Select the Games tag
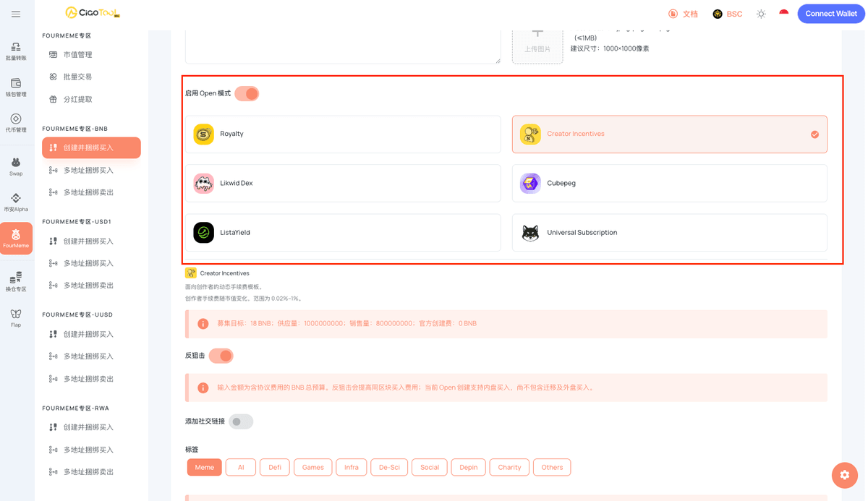 (x=312, y=467)
